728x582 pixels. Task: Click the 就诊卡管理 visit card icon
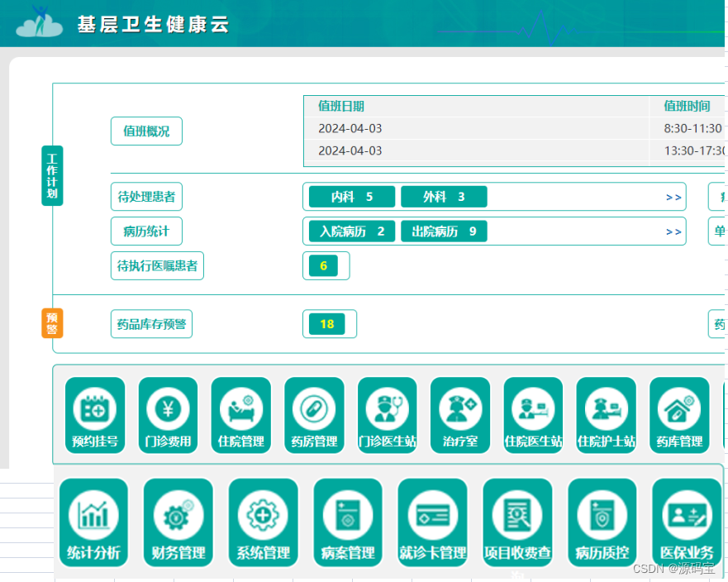click(x=432, y=523)
